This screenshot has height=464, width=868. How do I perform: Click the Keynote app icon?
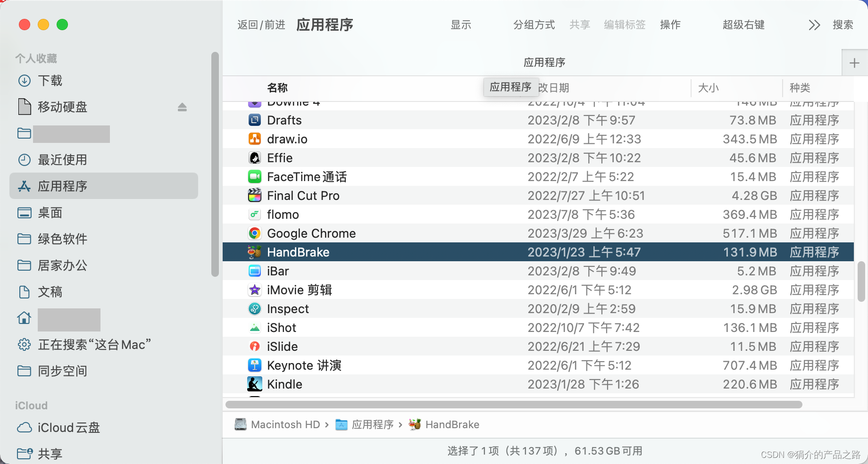[255, 365]
